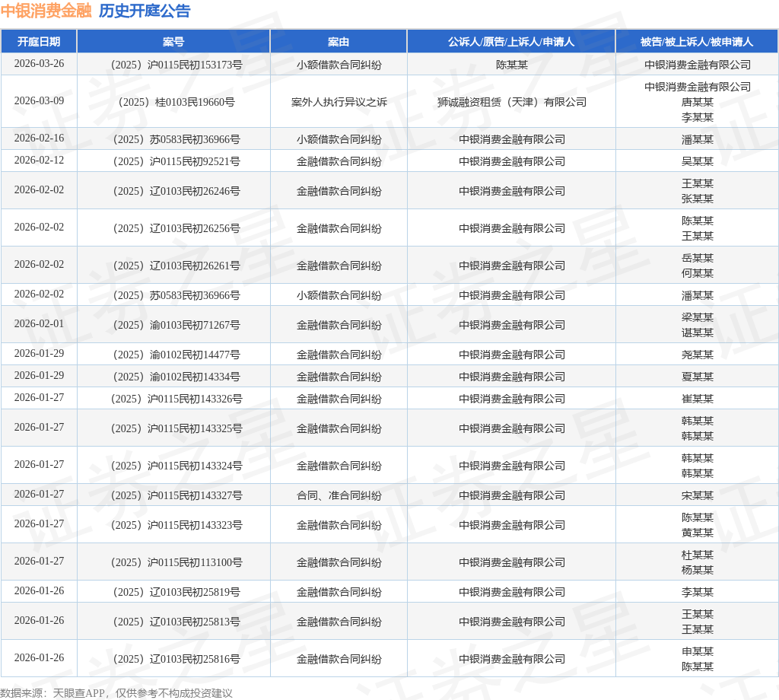The image size is (779, 700).
Task: Click defendant 何某某
Action: (698, 272)
